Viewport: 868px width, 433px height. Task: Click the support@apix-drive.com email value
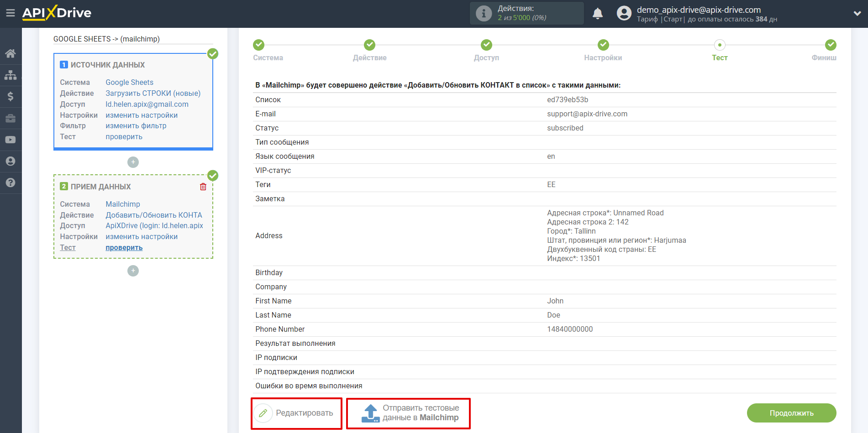pos(587,114)
